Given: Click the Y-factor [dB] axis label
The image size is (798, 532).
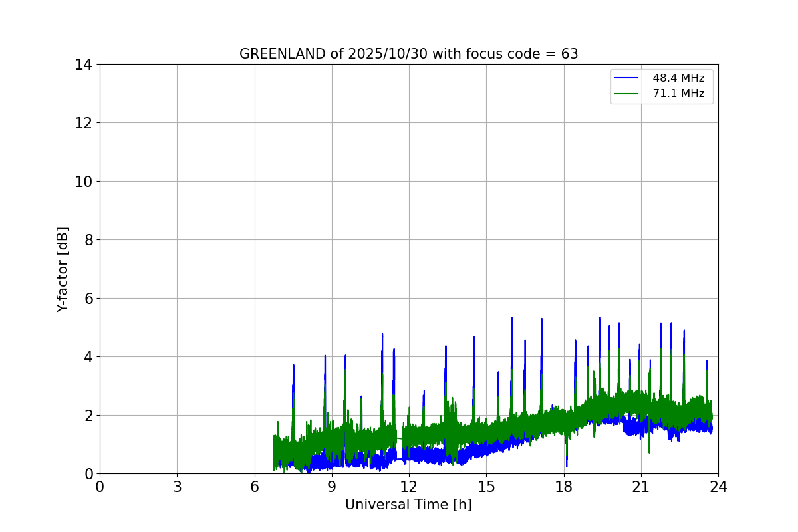Looking at the screenshot, I should pos(63,269).
